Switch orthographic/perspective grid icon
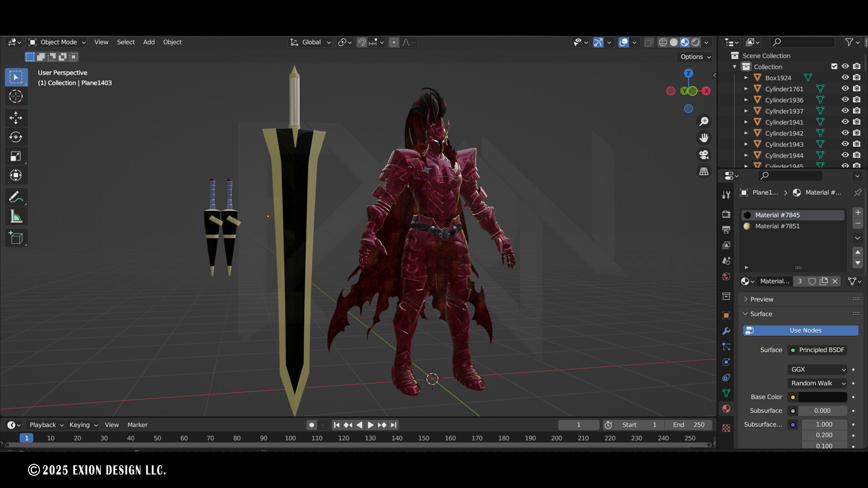Screen dimensions: 868x488 [x=704, y=171]
